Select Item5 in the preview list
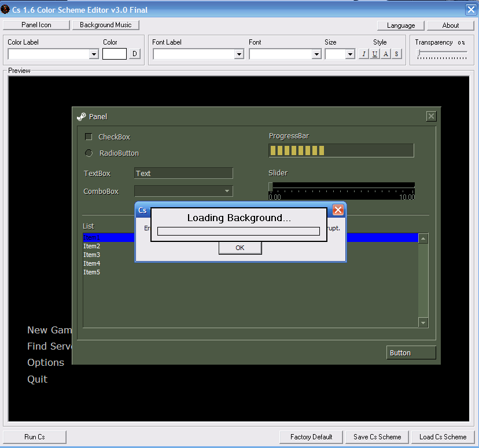This screenshot has width=479, height=448. click(x=91, y=272)
